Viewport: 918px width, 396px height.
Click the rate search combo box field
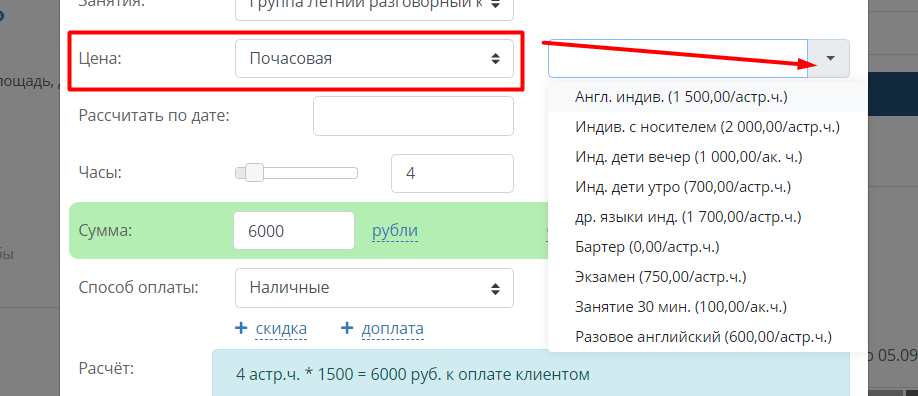(678, 59)
